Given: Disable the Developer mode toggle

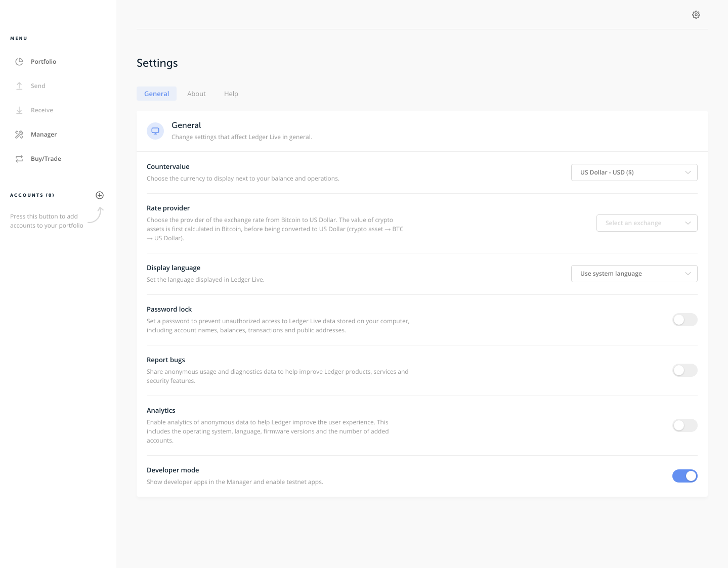Looking at the screenshot, I should click(685, 476).
